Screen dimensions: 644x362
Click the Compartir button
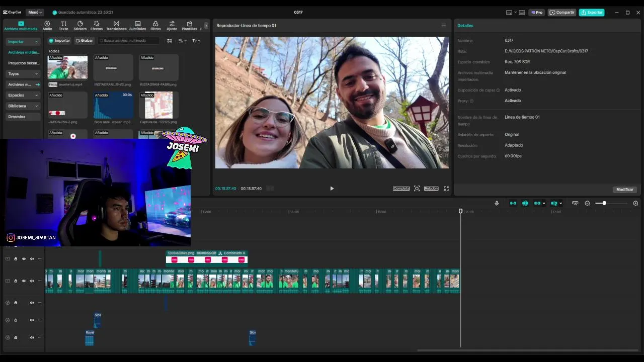tap(562, 13)
